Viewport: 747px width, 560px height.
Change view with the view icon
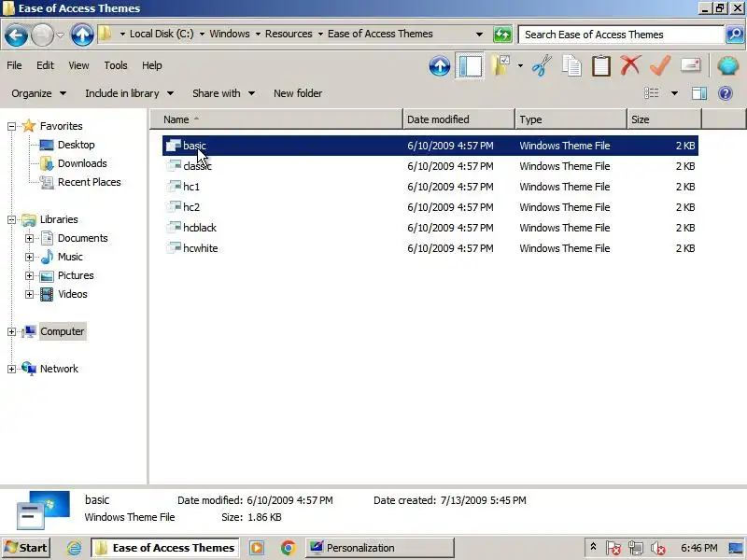pos(652,93)
